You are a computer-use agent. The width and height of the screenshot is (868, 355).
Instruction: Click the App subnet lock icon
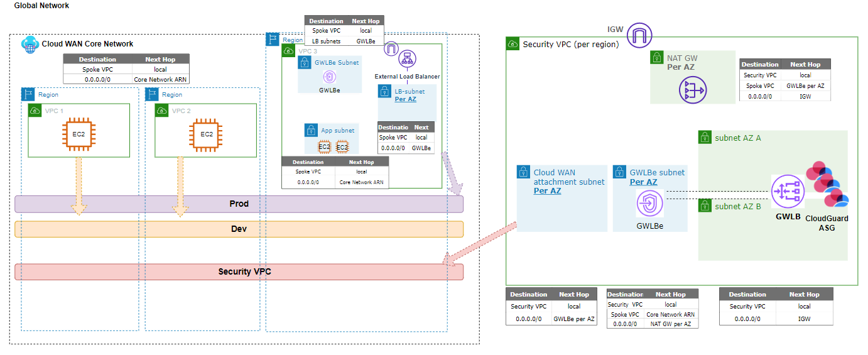coord(311,130)
